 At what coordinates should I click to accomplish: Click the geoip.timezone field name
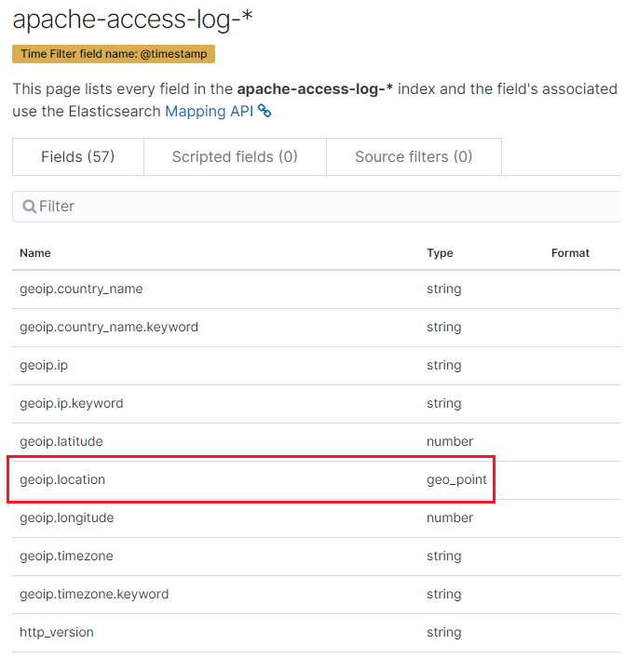[66, 556]
